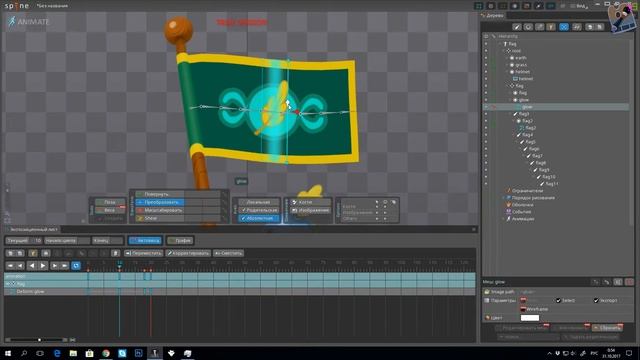
Task: Click the Сместить (Offset) button
Action: coord(229,253)
